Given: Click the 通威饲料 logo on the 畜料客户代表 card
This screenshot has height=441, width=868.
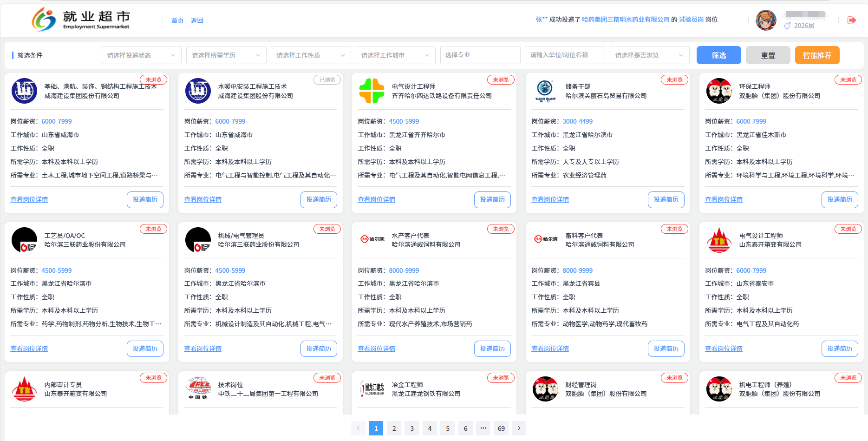Looking at the screenshot, I should (546, 239).
